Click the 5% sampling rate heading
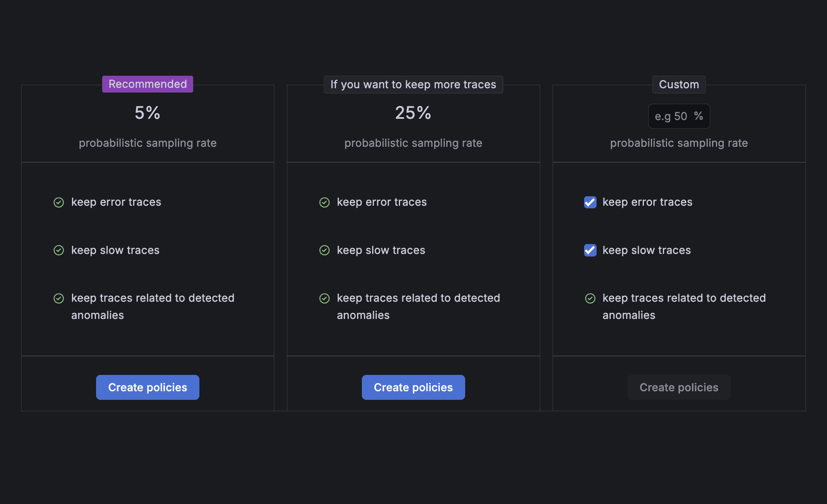The height and width of the screenshot is (504, 827). coord(147,113)
